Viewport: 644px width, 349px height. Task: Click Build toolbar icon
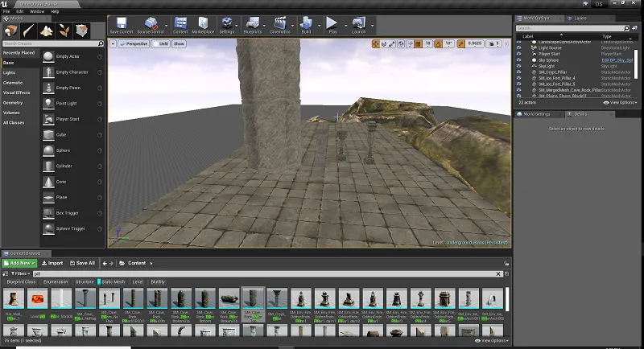306,26
